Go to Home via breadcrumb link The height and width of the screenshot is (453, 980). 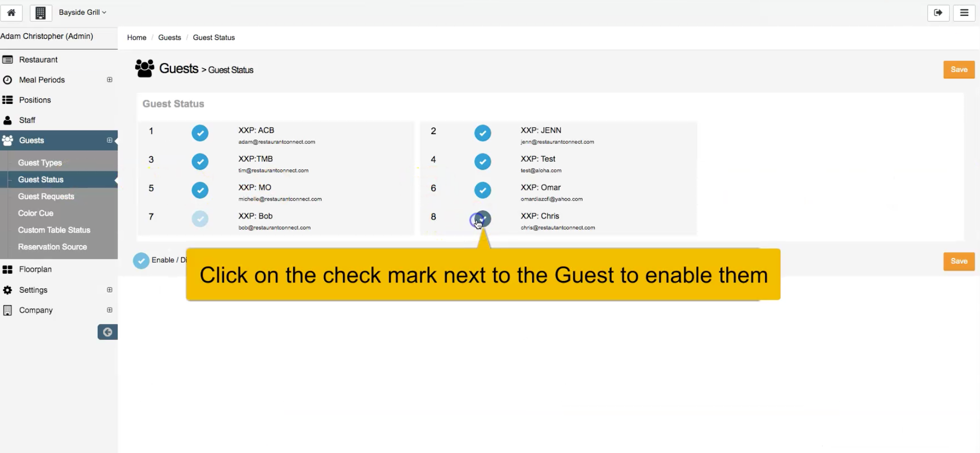tap(137, 37)
